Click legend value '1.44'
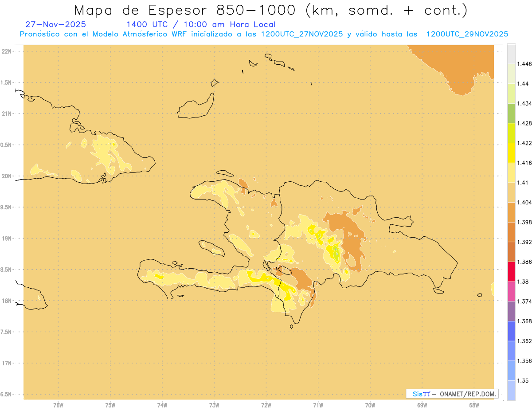Viewport: 532px width, 411px height. [523, 83]
